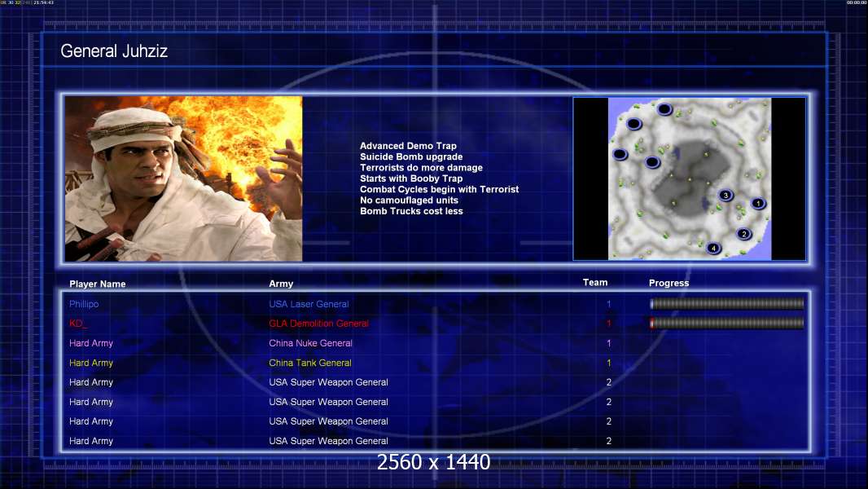This screenshot has width=868, height=489.
Task: Click the 21:54:43 clock readout
Action: 44,2
